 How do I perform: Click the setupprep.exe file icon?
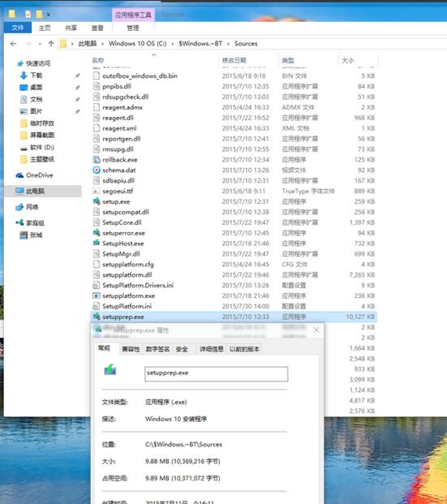click(96, 317)
